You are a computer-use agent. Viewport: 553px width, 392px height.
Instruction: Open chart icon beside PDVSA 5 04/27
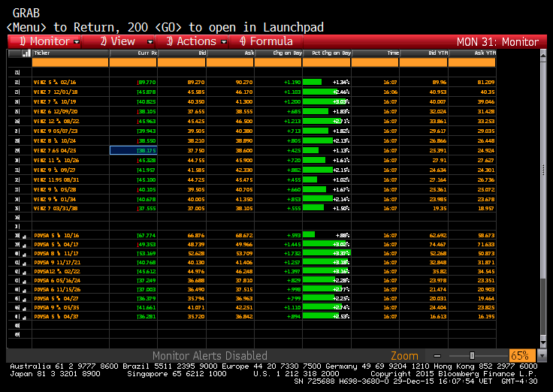(24, 300)
